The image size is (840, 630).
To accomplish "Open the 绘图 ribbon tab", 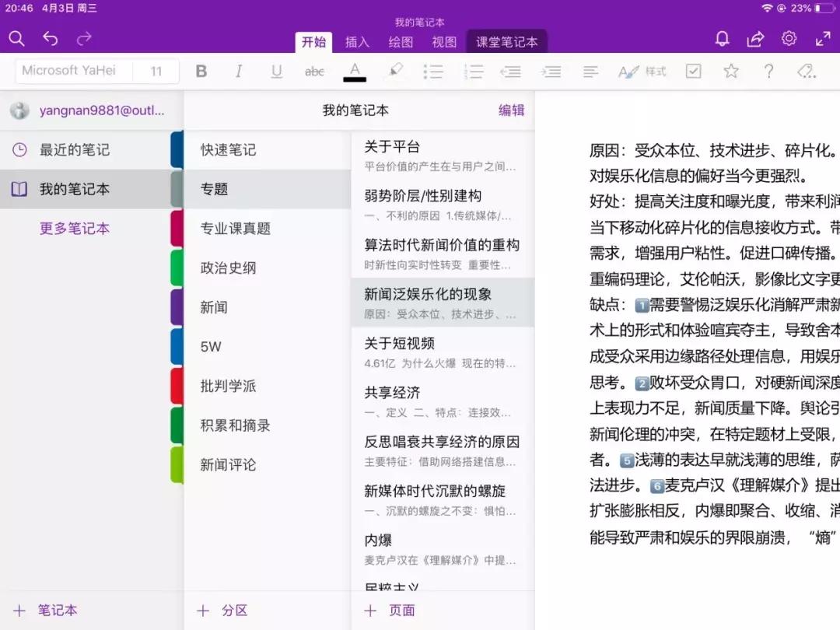I will tap(400, 43).
